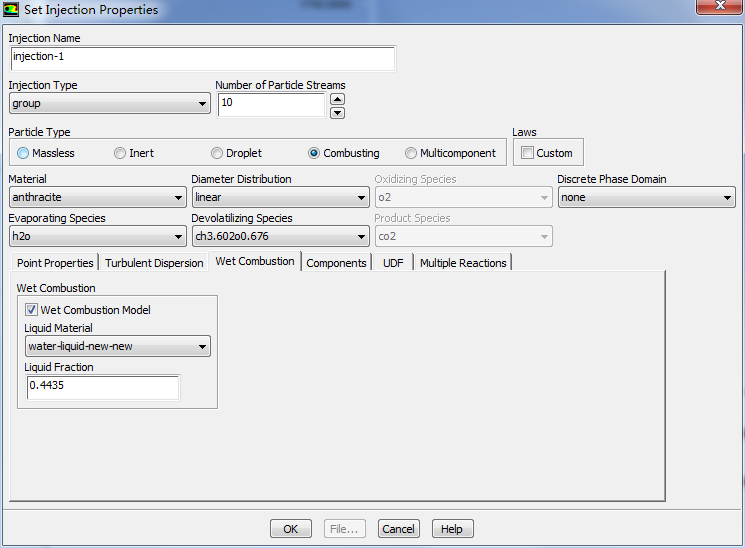The height and width of the screenshot is (548, 745).
Task: Enable the Custom laws checkbox
Action: 527,153
